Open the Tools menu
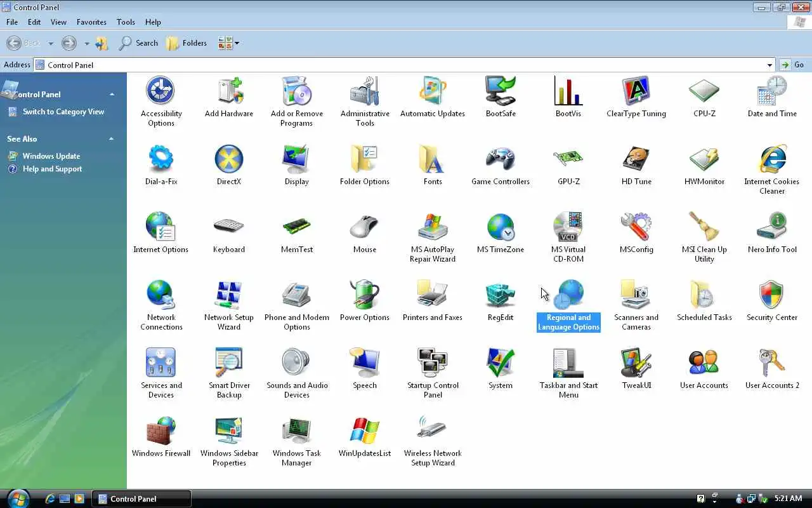 pos(126,22)
